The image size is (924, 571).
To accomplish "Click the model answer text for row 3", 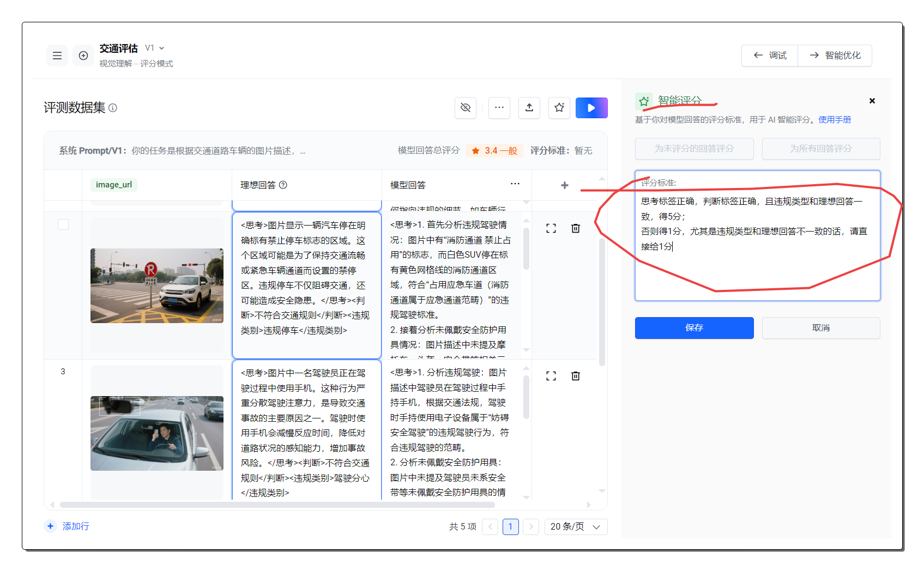I will click(x=450, y=432).
